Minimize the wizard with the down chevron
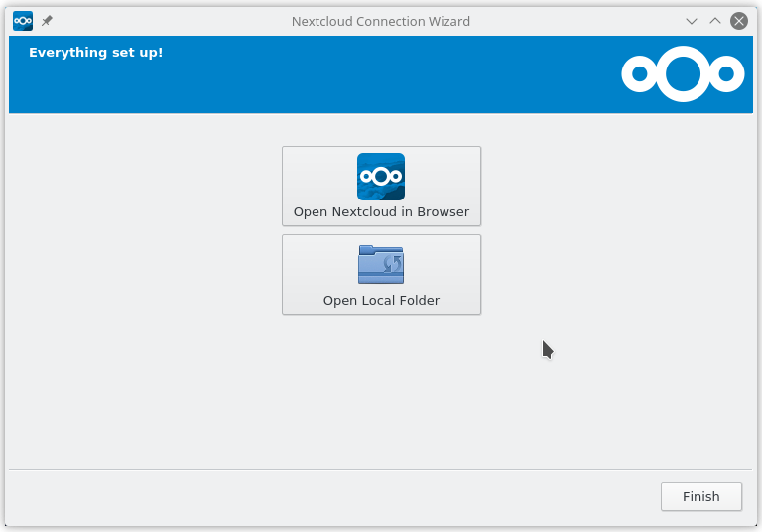 [x=692, y=21]
